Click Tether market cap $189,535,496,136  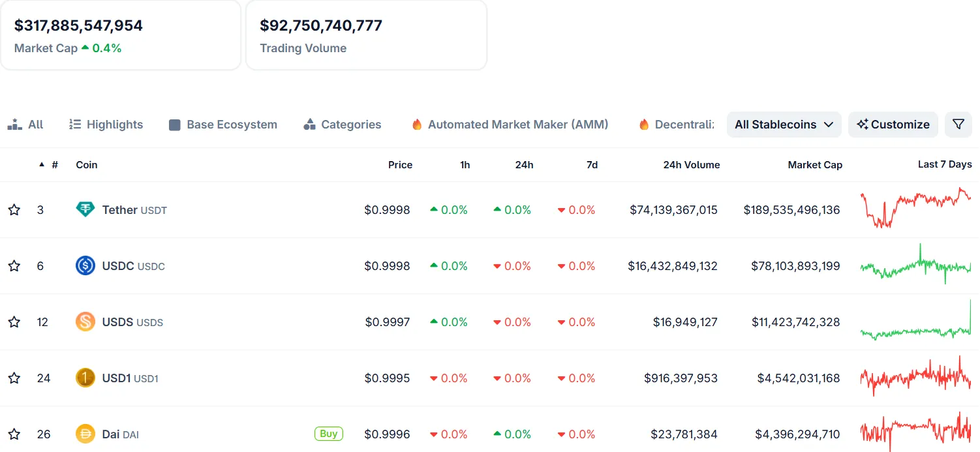click(x=791, y=210)
